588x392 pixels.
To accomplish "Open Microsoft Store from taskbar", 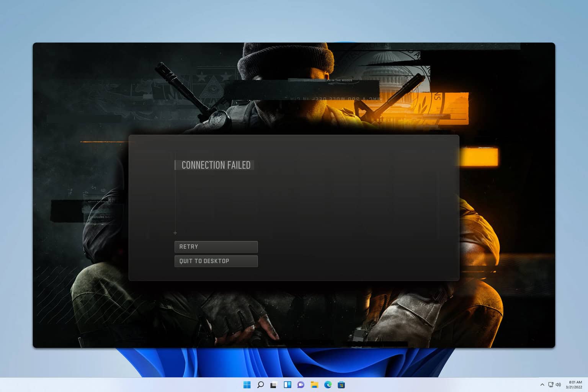I will coord(341,385).
